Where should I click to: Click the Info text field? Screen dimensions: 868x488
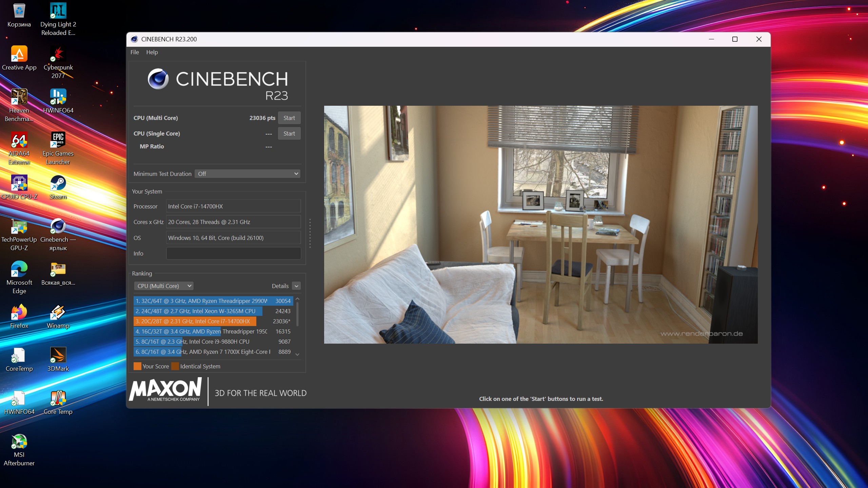[233, 253]
